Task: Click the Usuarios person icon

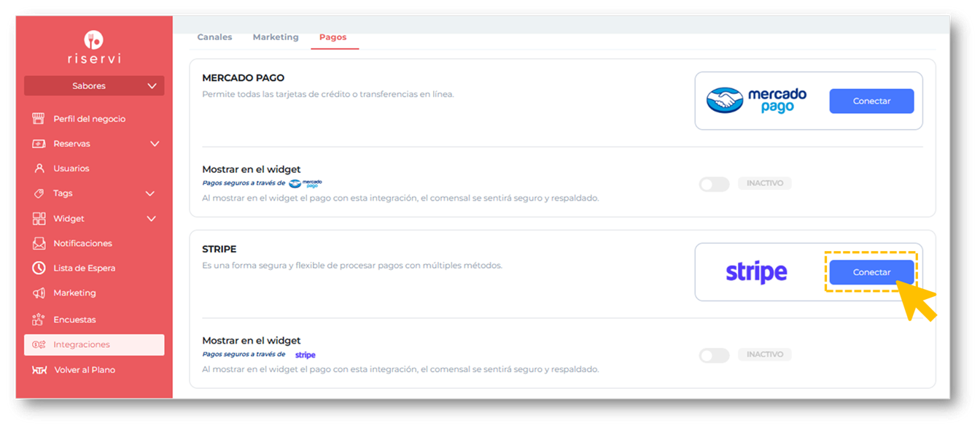Action: pyautogui.click(x=39, y=169)
